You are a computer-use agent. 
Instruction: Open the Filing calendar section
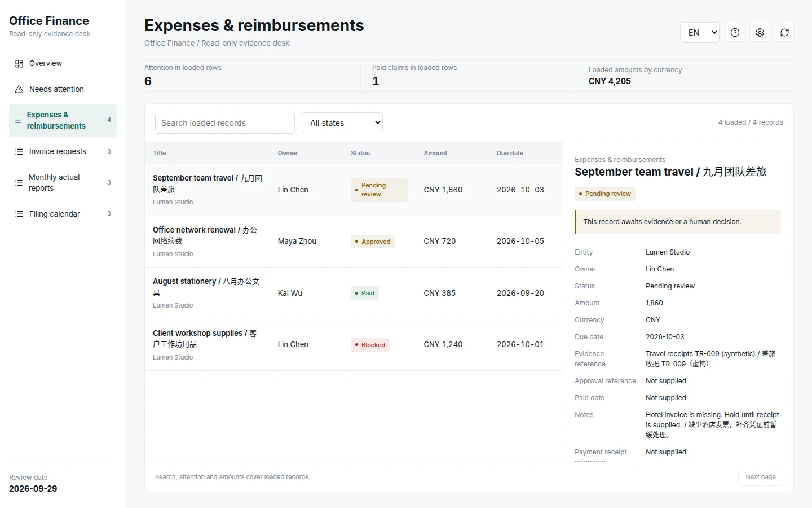(x=63, y=214)
